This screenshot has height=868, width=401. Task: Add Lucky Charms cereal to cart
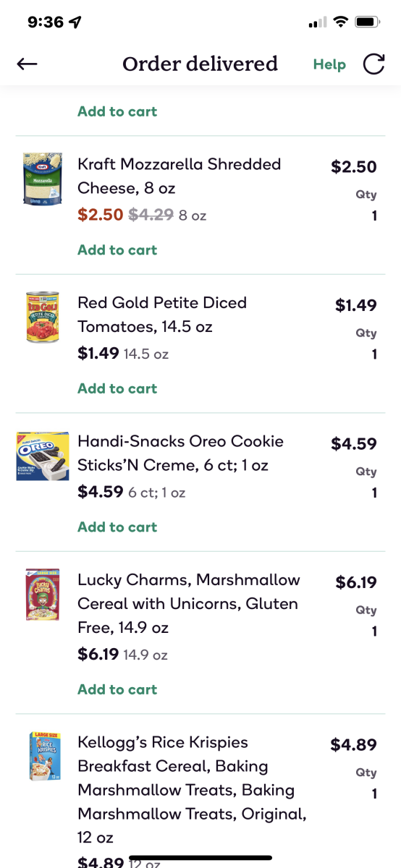117,689
